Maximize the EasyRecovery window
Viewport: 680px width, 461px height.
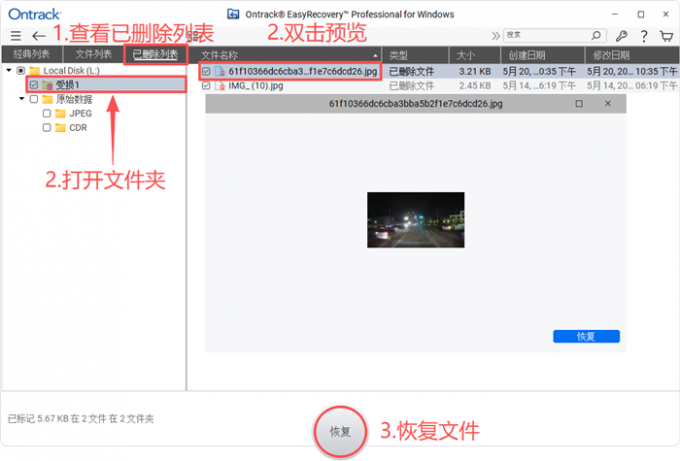(641, 14)
